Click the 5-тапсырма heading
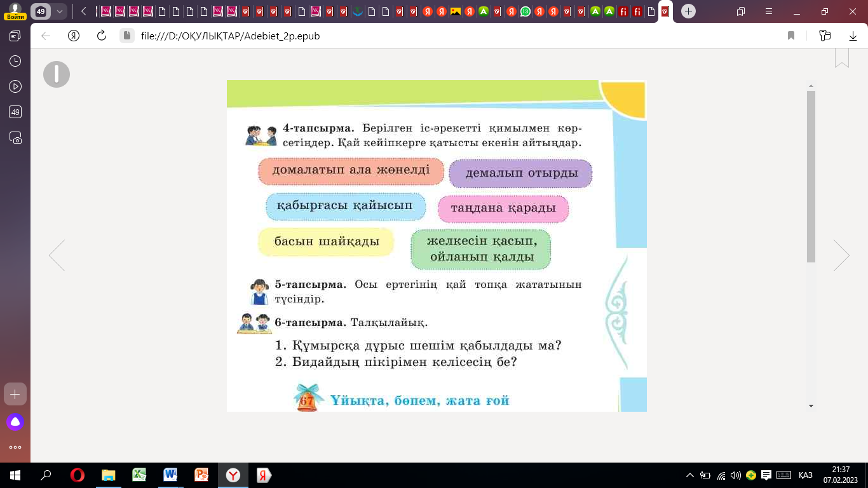 pos(311,284)
